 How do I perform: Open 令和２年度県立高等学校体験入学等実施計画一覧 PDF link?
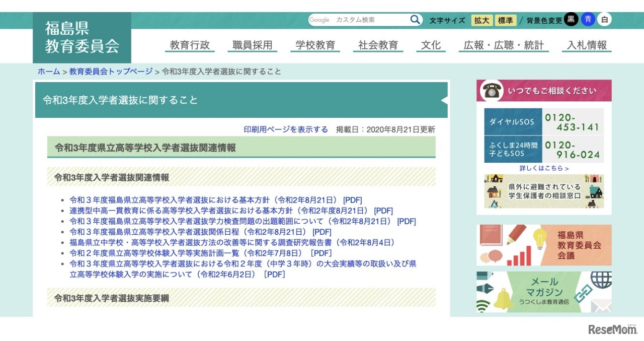[201, 253]
